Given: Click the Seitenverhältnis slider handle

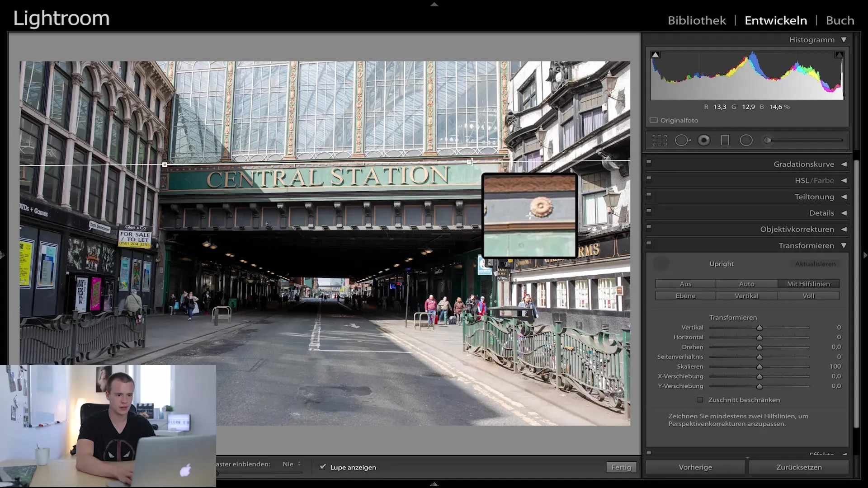Looking at the screenshot, I should (759, 357).
